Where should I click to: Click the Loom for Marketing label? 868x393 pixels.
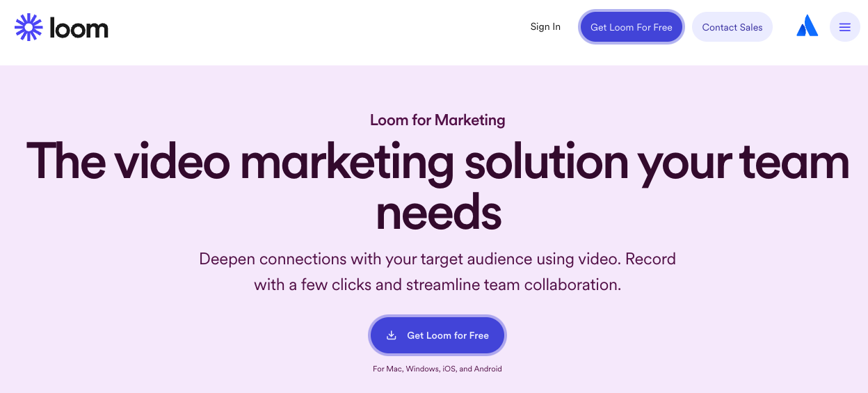click(x=437, y=120)
